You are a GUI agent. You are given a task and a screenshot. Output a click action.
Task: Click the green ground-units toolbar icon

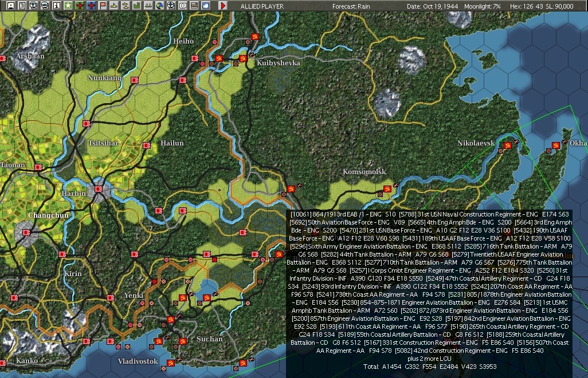pyautogui.click(x=148, y=6)
